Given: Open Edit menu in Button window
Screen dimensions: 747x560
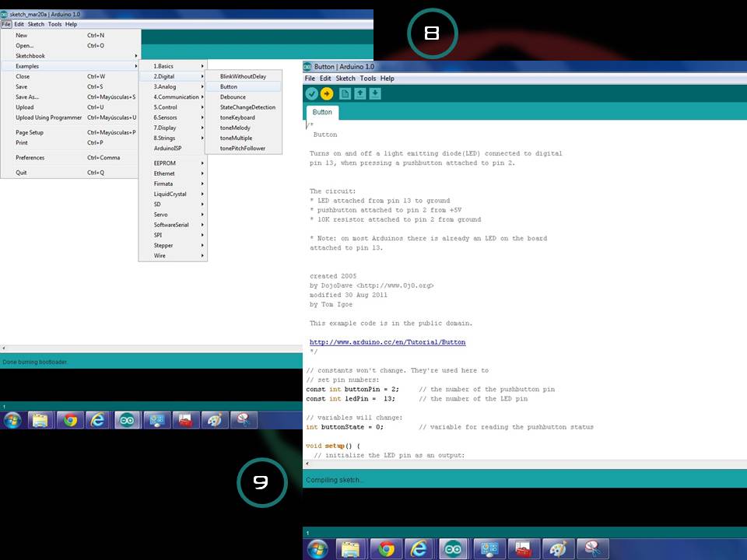Looking at the screenshot, I should point(325,79).
